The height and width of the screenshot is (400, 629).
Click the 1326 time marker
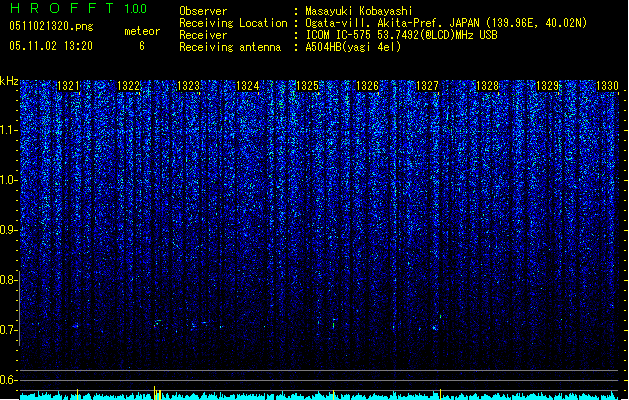[367, 86]
